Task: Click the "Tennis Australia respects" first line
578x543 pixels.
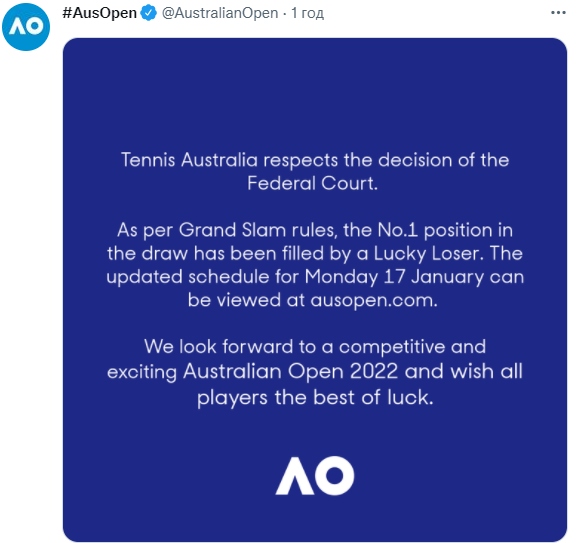Action: 315,160
